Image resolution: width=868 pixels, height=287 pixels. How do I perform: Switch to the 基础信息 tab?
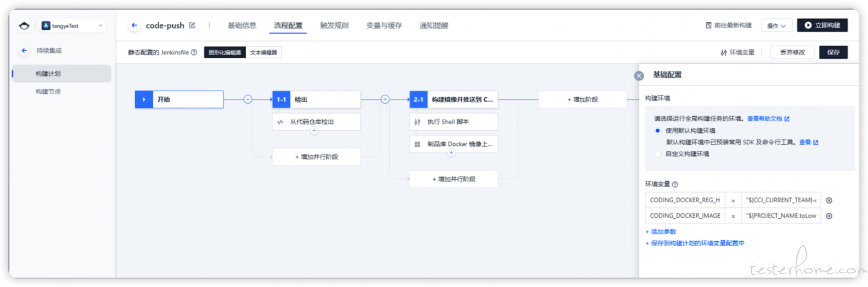pos(242,25)
